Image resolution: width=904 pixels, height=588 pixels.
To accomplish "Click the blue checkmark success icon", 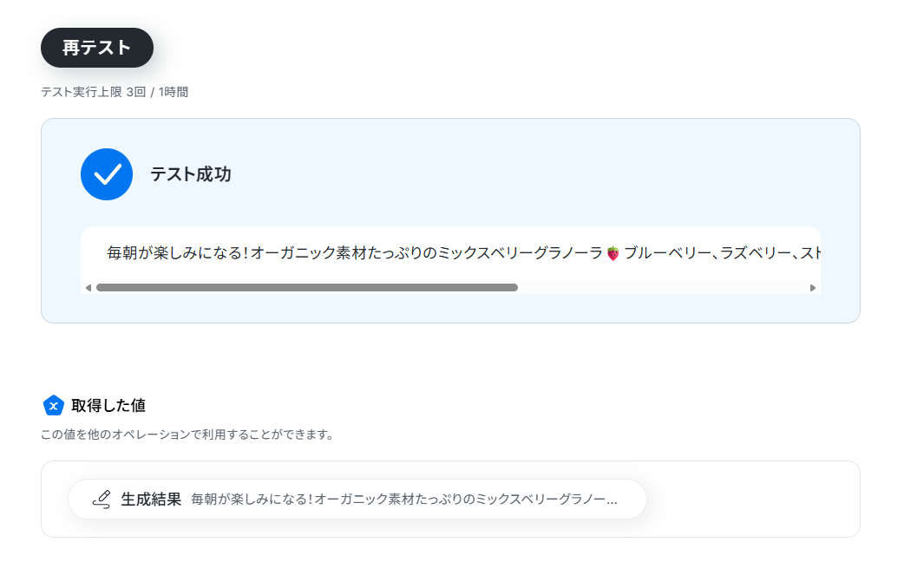I will 107,174.
